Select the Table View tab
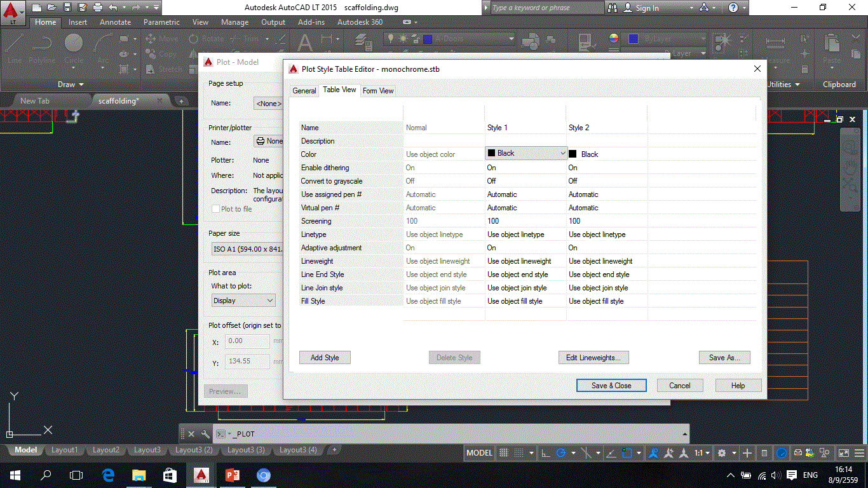Screen dimensions: 868x488 point(339,90)
